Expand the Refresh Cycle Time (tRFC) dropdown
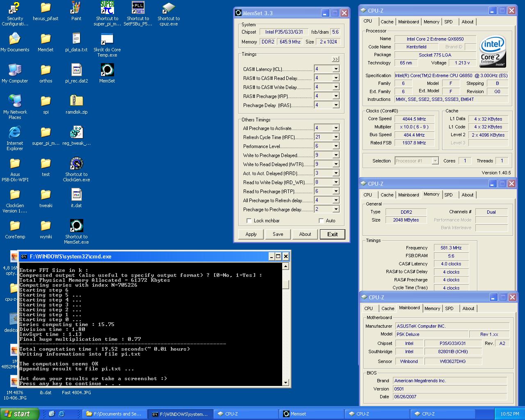525x420 pixels. point(336,137)
